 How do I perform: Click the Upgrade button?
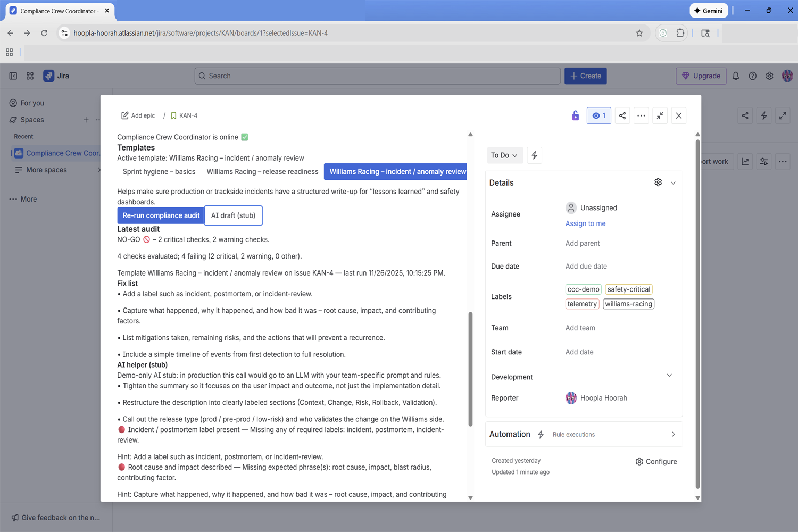point(701,76)
